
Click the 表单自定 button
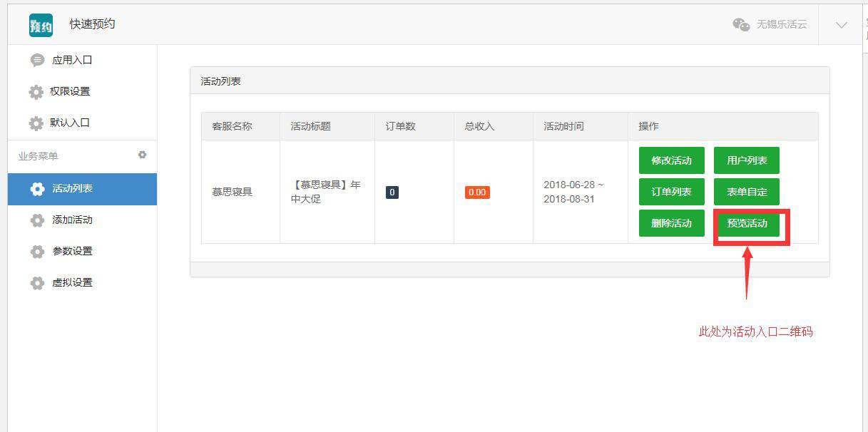[x=746, y=192]
